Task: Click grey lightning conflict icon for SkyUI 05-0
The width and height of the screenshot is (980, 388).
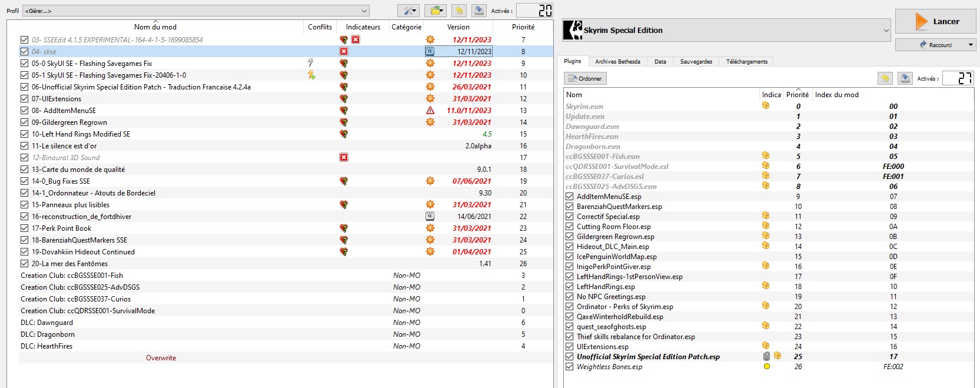Action: (311, 63)
